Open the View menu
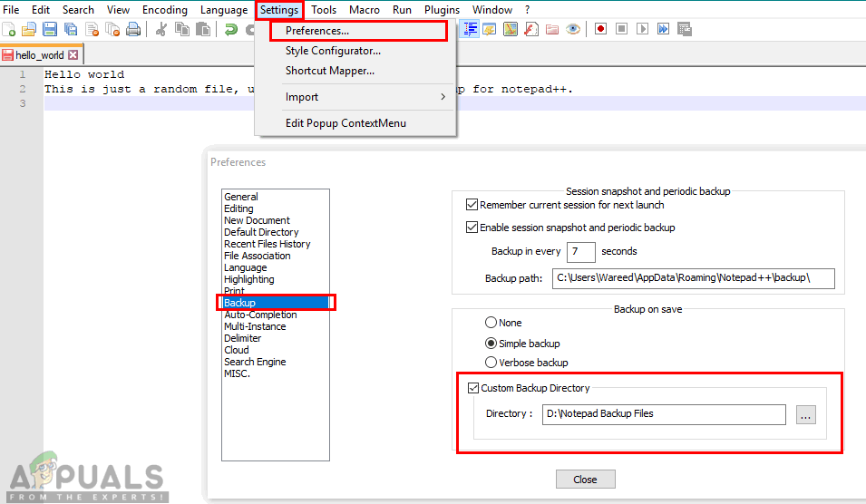This screenshot has width=866, height=504. [x=118, y=10]
